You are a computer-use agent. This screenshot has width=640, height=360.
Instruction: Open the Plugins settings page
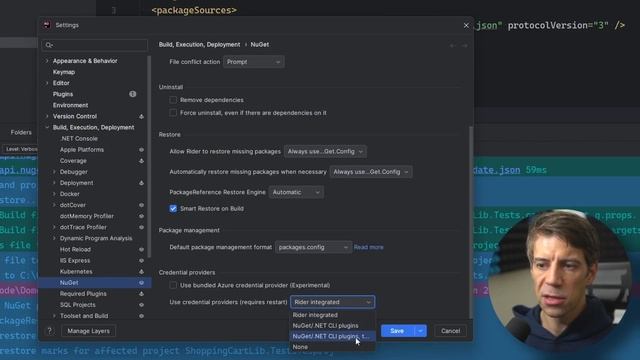tap(63, 94)
